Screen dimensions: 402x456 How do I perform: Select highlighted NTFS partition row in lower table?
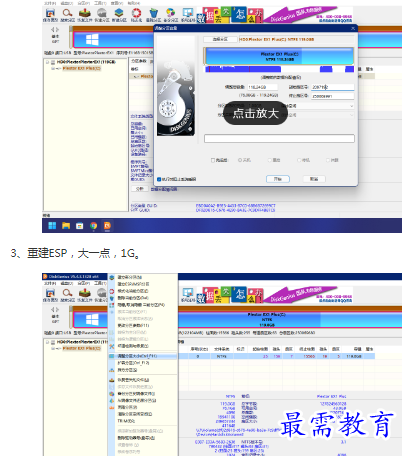(x=277, y=356)
